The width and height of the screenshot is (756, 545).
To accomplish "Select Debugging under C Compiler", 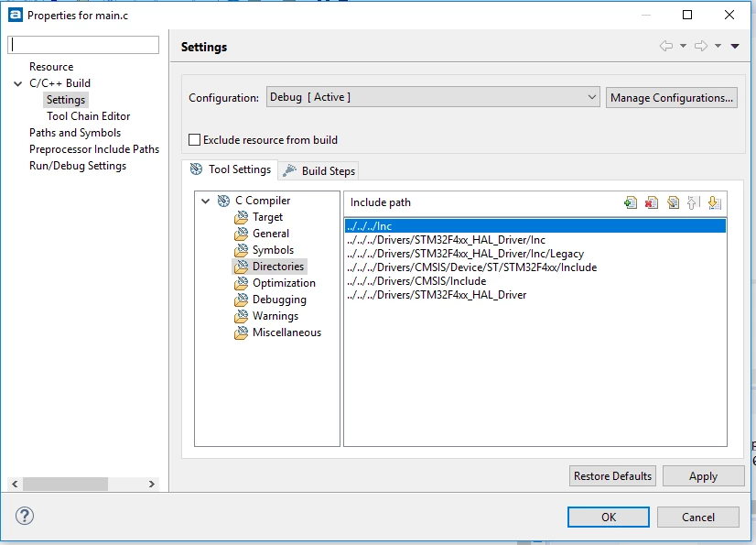I will click(279, 300).
